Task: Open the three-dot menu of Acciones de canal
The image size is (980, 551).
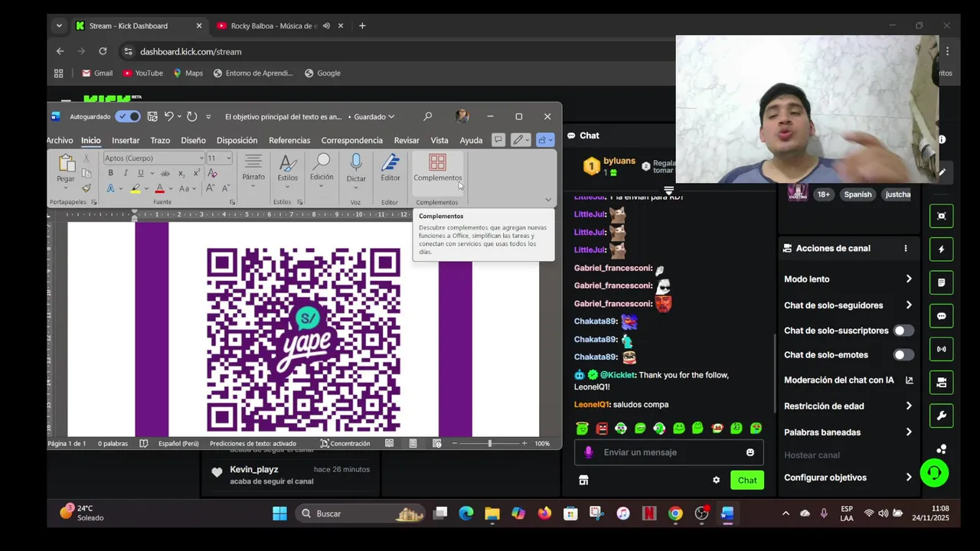Action: pyautogui.click(x=906, y=248)
